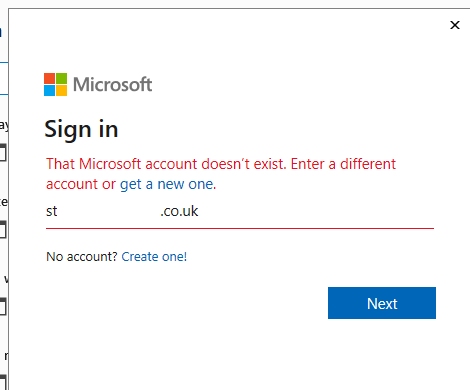Viewport: 470px width, 390px height.
Task: Click the red underline beneath the email field
Action: click(x=240, y=228)
